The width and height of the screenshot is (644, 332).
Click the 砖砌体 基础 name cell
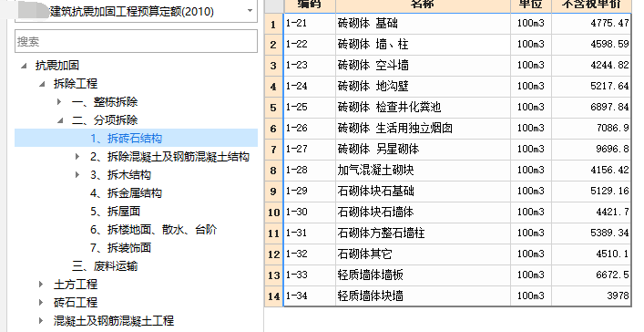423,24
